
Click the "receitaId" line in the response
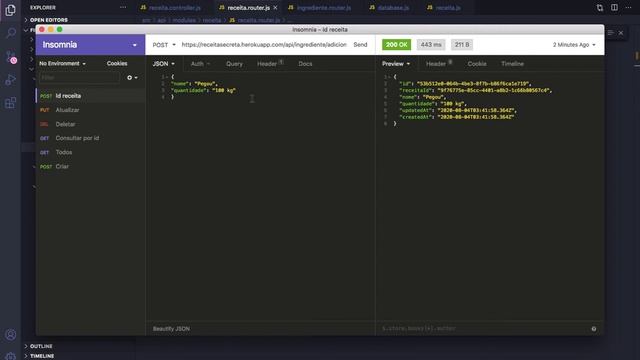[476, 91]
